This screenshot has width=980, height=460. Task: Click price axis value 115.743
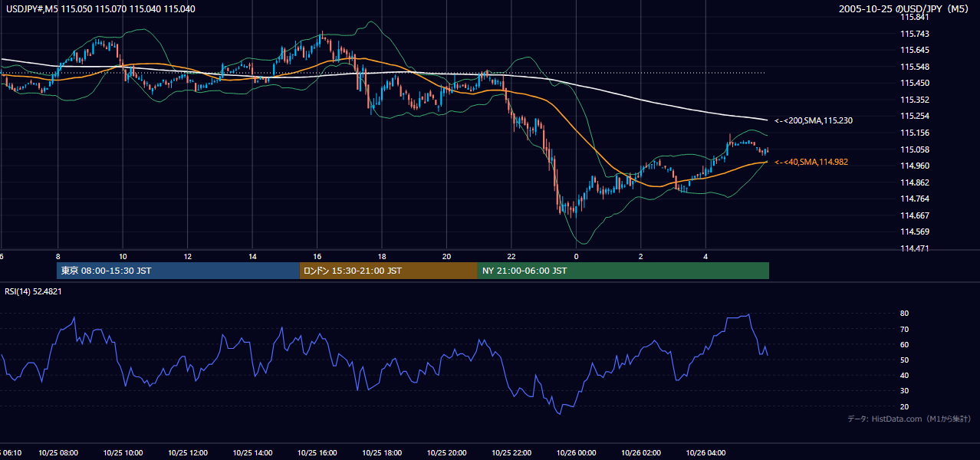(914, 34)
